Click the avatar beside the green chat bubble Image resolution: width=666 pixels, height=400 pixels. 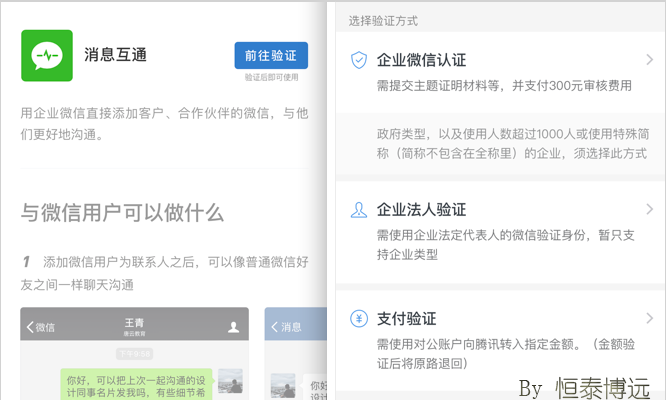coord(230,381)
